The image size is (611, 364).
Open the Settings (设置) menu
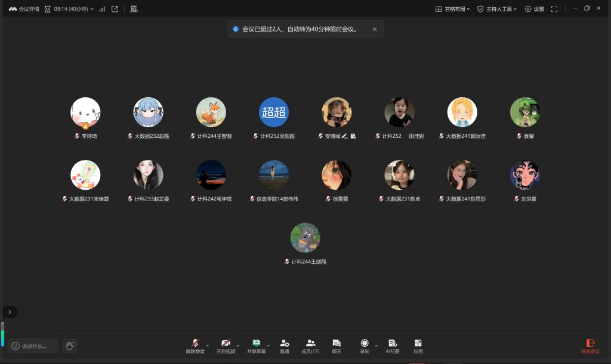pyautogui.click(x=535, y=9)
